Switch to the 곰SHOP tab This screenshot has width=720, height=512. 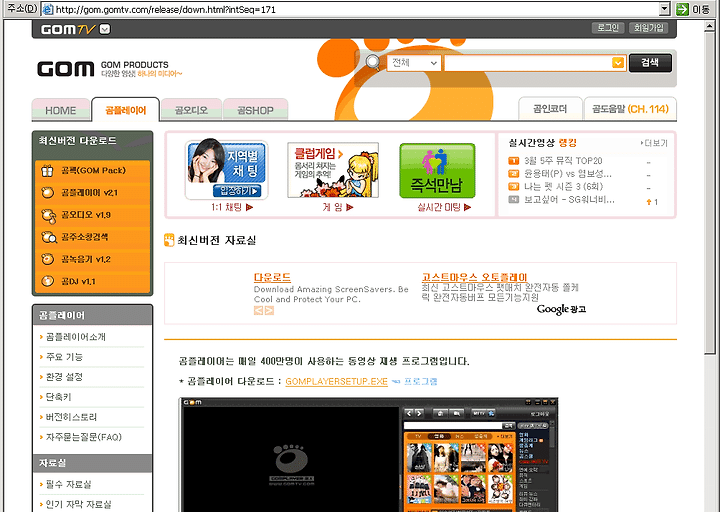click(x=255, y=110)
